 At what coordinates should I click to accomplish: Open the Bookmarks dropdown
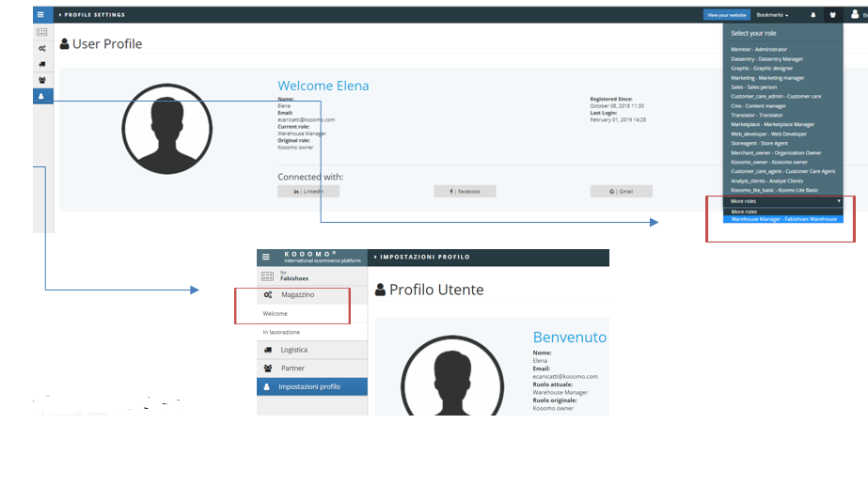[772, 15]
